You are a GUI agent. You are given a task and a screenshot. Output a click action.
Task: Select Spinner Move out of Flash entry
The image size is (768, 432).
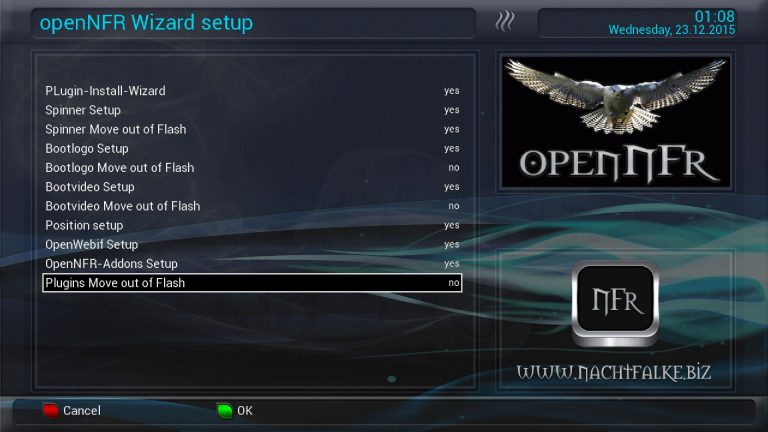click(x=252, y=129)
